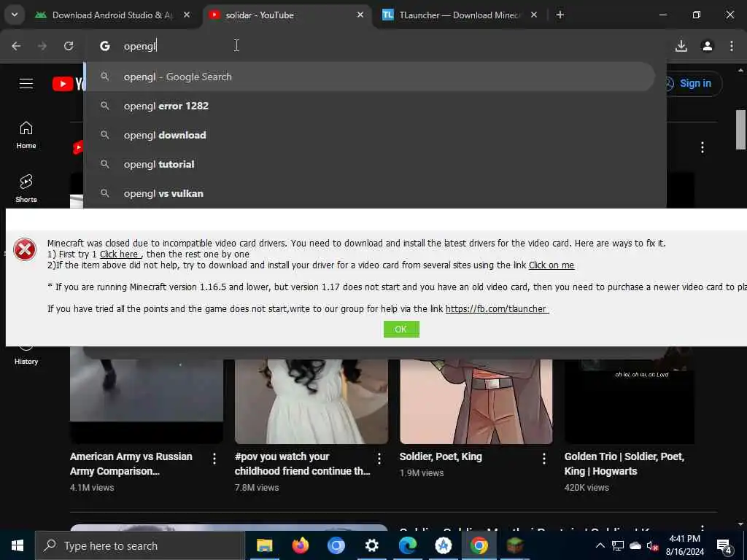Open the Shorts section three-dot options
Viewport: 747px width, 560px height.
[703, 147]
